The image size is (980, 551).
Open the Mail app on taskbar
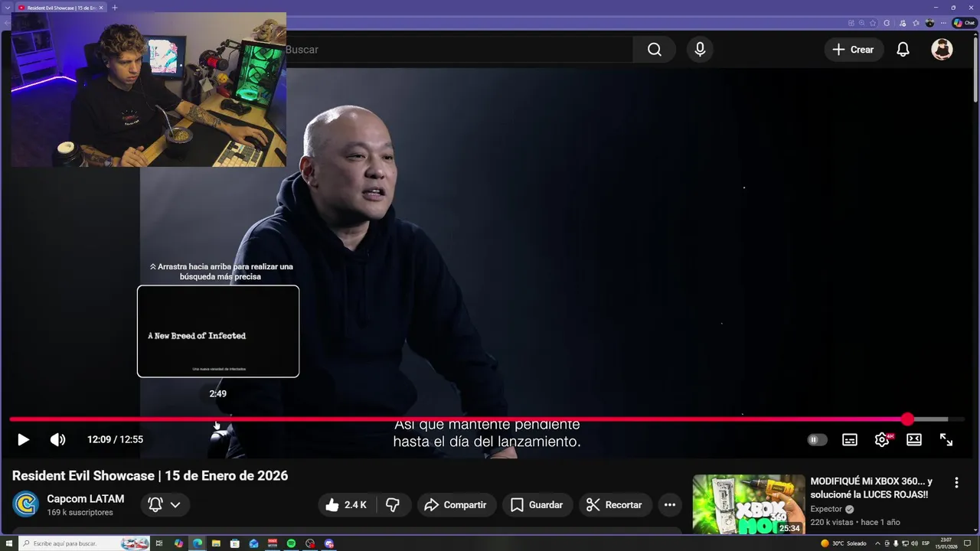[x=253, y=543]
